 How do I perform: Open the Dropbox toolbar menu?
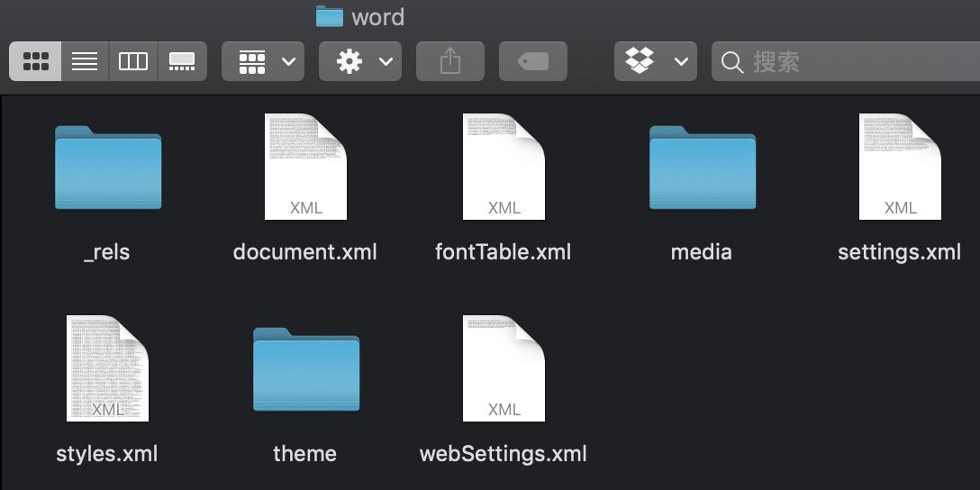tap(656, 61)
